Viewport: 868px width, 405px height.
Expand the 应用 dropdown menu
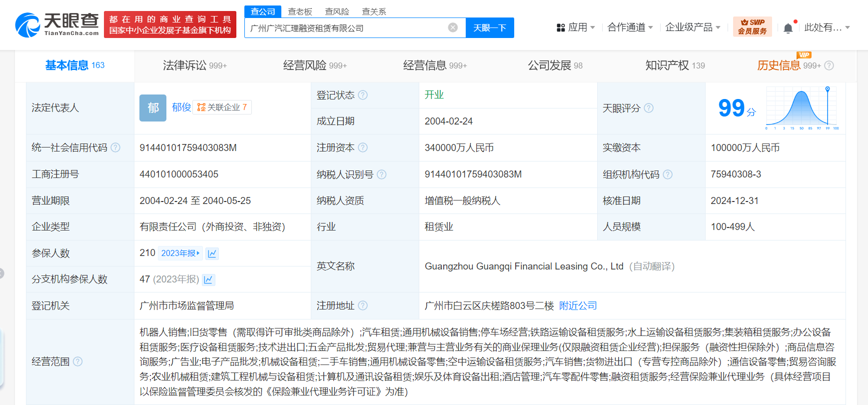click(576, 27)
